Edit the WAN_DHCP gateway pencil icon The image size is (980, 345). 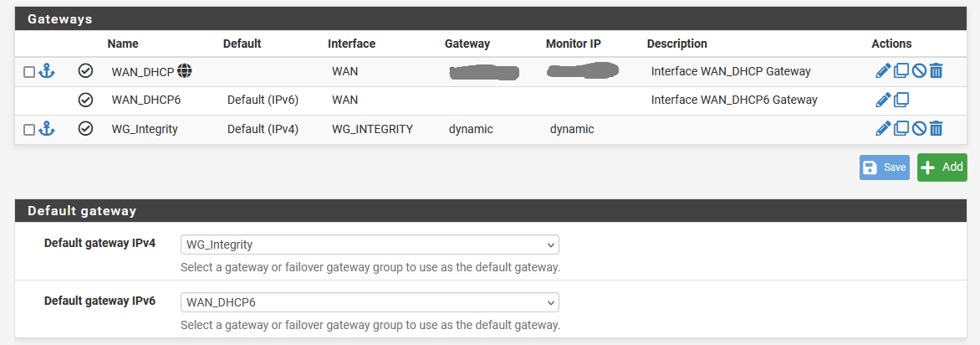tap(883, 71)
